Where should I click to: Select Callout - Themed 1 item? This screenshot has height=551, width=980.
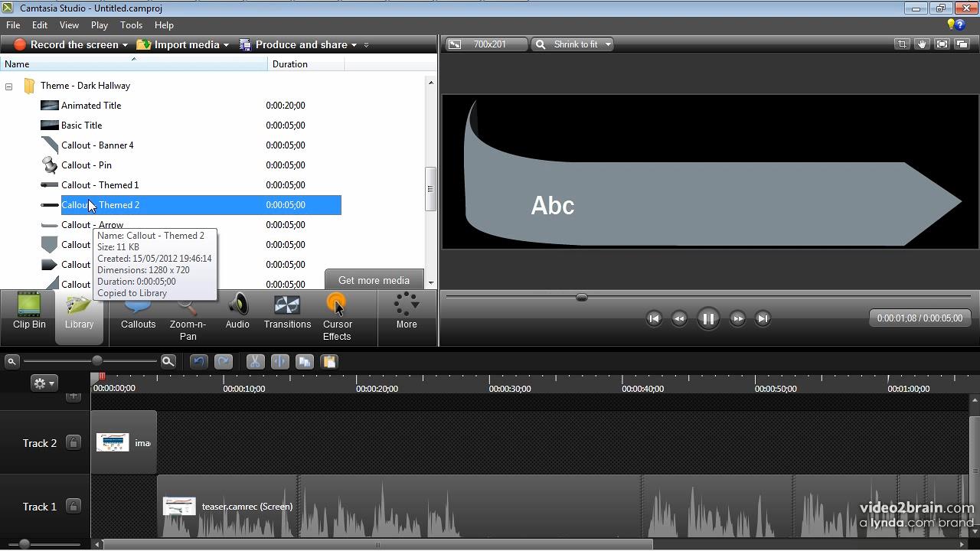click(100, 185)
